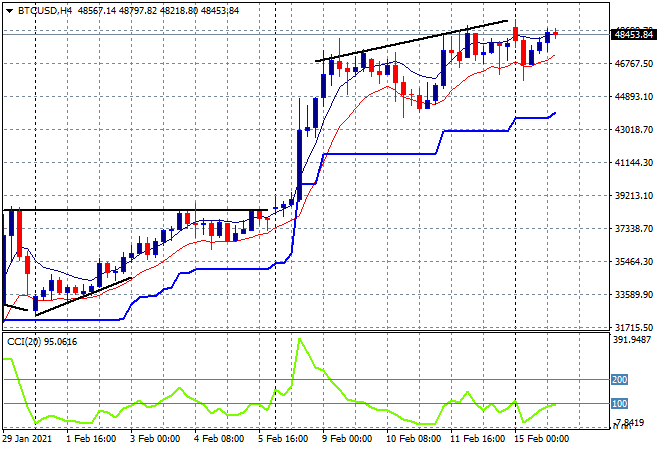Click the 33589.90 price axis label
Viewport: 660px width, 450px height.
(x=634, y=295)
